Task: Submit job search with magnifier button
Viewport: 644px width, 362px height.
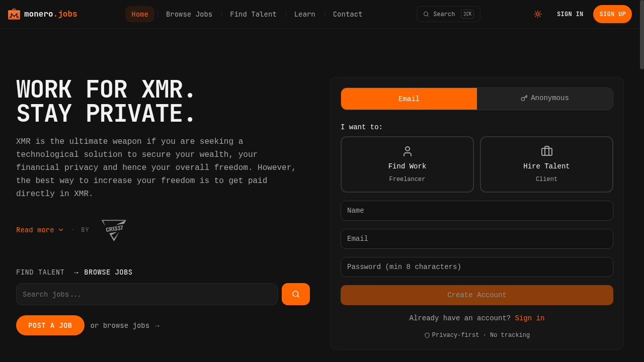Action: click(296, 294)
